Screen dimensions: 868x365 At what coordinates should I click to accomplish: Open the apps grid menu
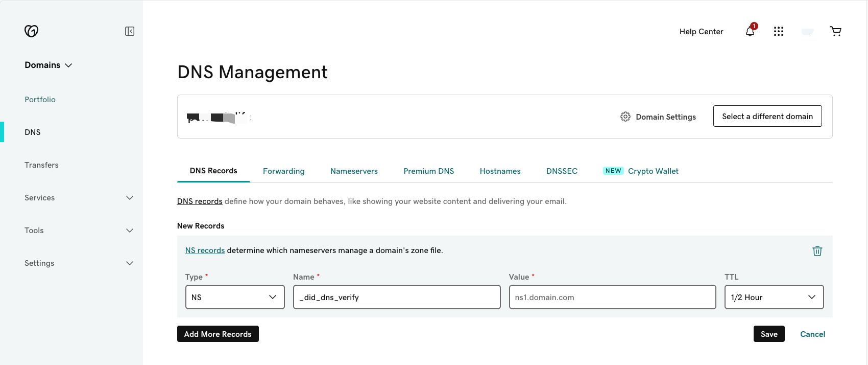pos(778,31)
